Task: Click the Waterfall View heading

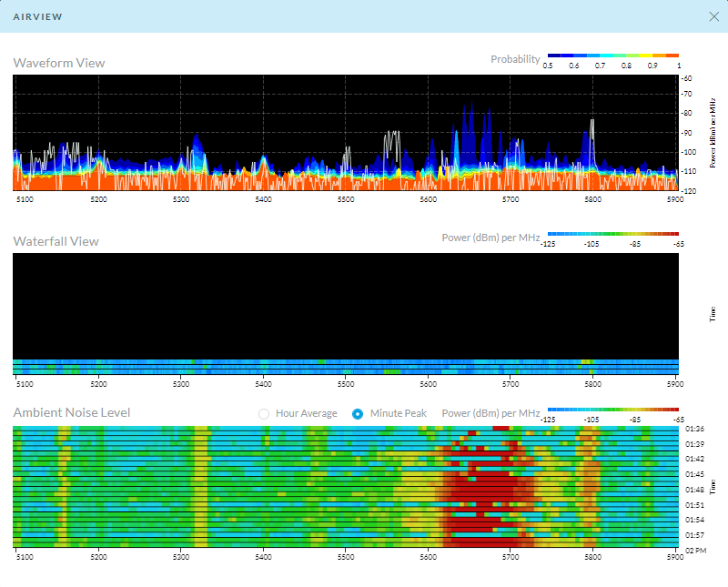Action: pos(56,241)
